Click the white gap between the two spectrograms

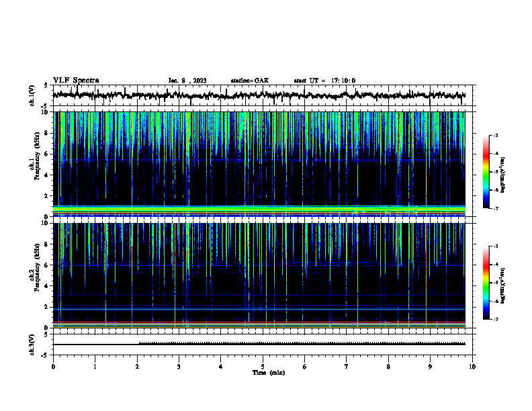point(259,220)
